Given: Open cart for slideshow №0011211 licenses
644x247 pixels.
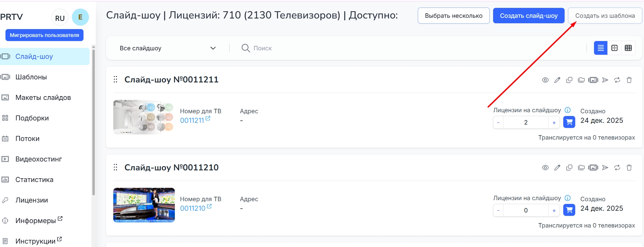Looking at the screenshot, I should coord(569,122).
